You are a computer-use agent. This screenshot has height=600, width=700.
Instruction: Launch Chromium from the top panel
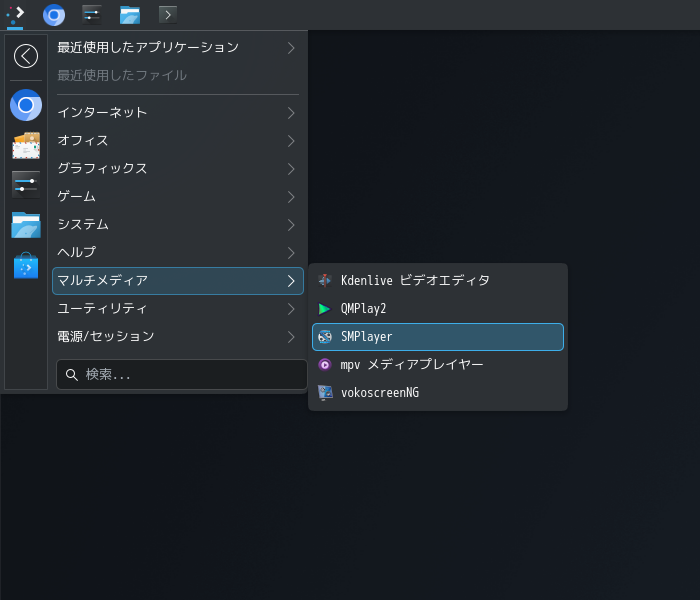[x=54, y=14]
